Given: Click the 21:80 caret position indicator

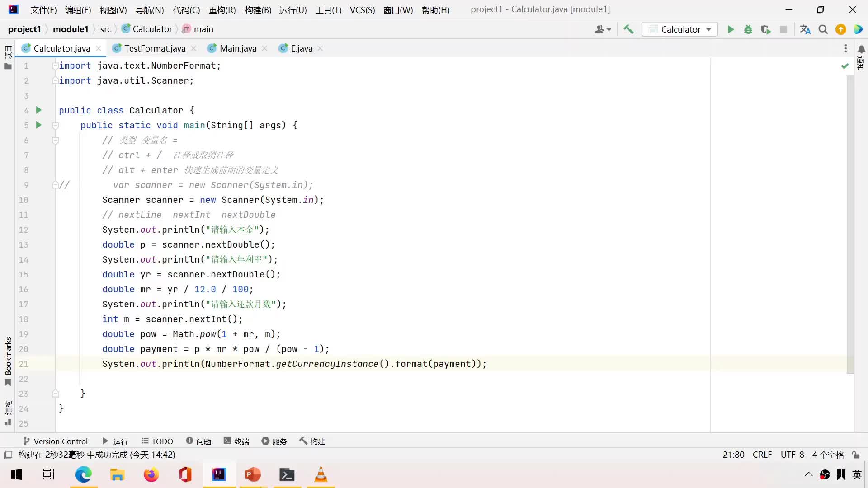Looking at the screenshot, I should [733, 455].
